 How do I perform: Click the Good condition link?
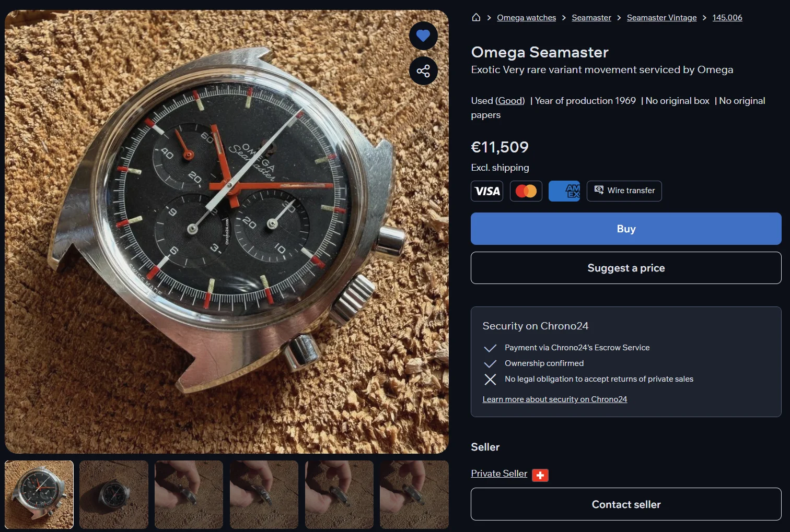point(510,101)
